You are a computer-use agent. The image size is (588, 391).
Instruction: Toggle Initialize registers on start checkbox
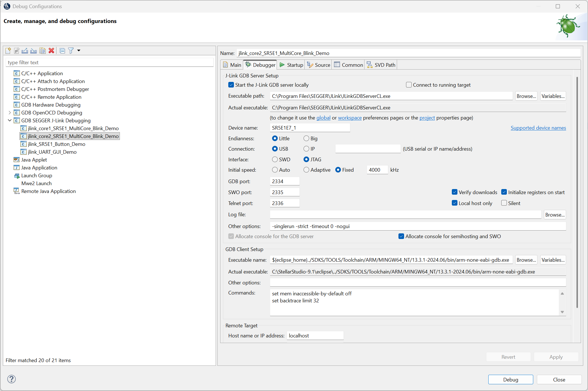(x=504, y=192)
